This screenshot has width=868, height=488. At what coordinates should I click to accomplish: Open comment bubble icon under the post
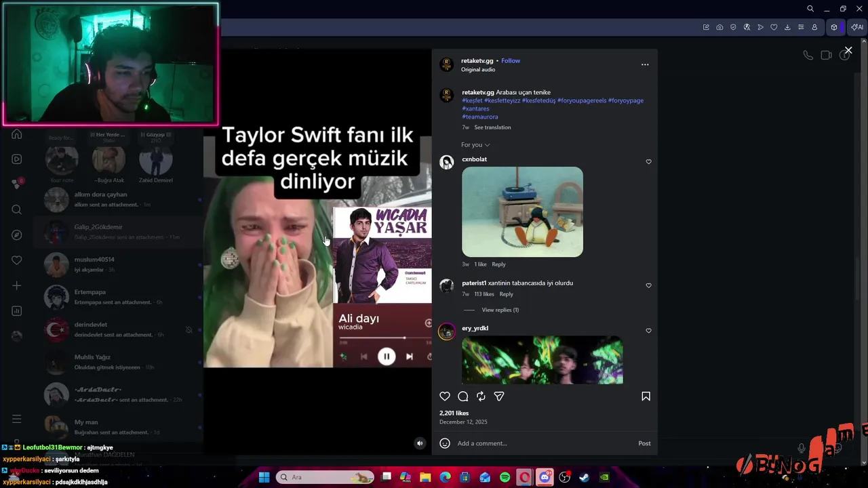pos(463,396)
